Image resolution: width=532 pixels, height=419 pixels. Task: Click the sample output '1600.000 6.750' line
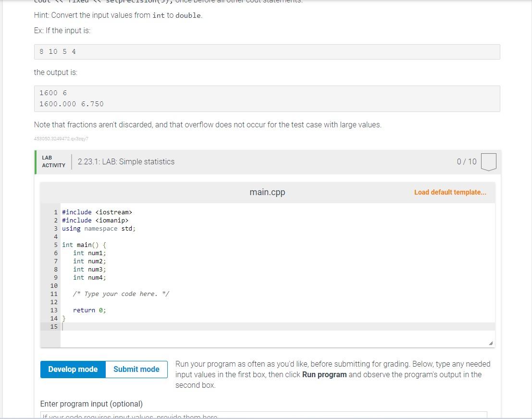[x=72, y=104]
